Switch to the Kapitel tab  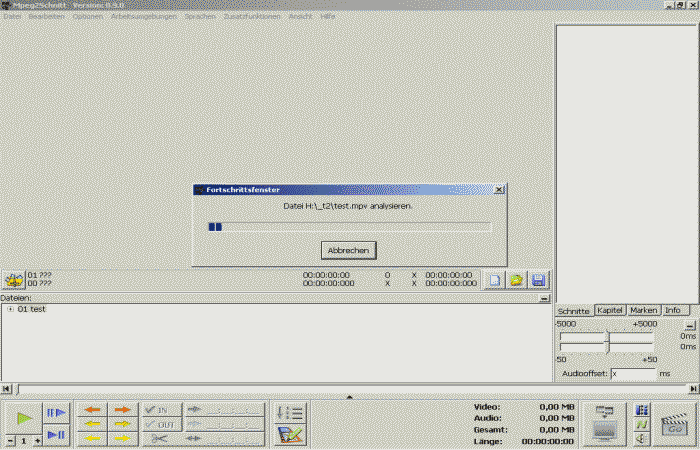pyautogui.click(x=610, y=310)
